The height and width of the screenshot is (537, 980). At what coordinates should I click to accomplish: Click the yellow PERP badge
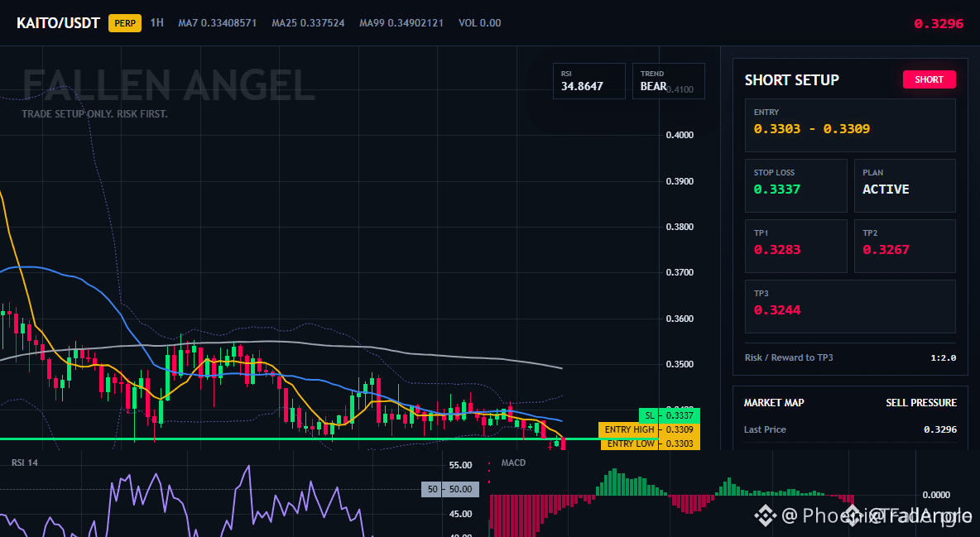coord(125,23)
